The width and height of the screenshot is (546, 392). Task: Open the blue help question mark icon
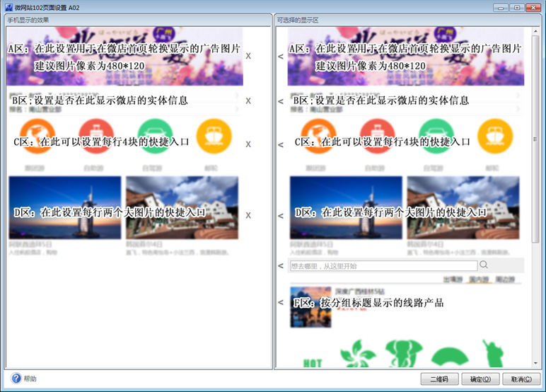coord(16,378)
